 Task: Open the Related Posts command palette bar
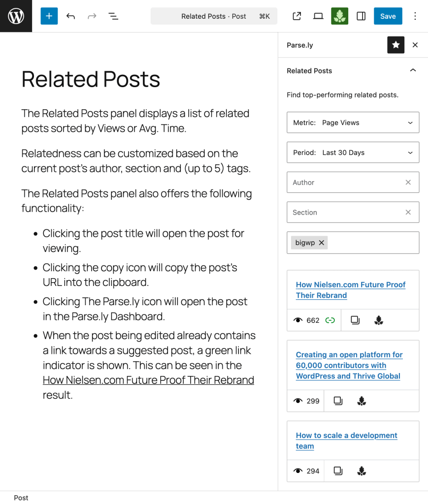[x=214, y=16]
